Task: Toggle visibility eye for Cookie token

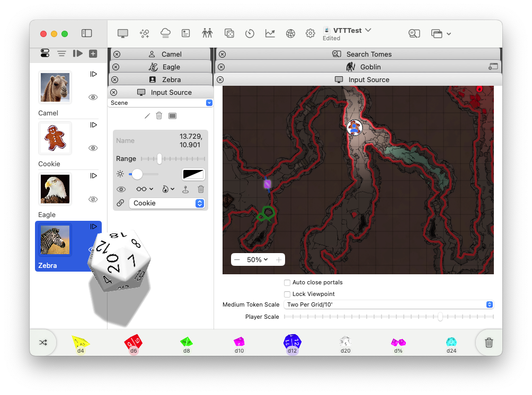Action: click(93, 148)
